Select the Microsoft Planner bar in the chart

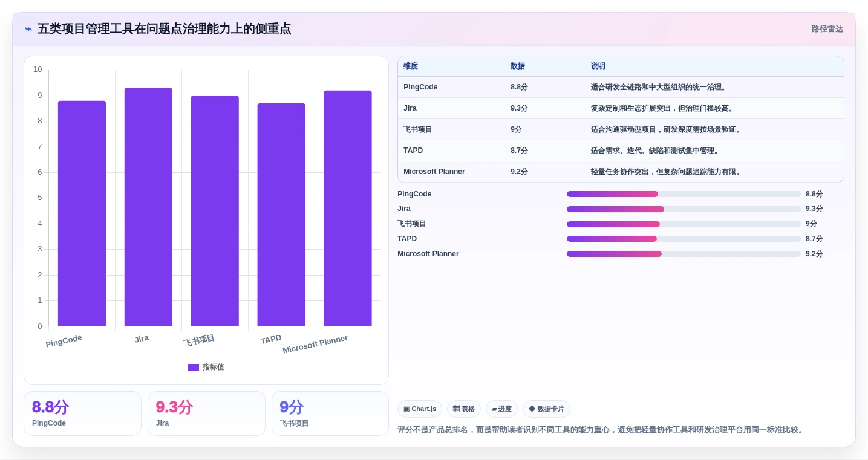click(348, 209)
